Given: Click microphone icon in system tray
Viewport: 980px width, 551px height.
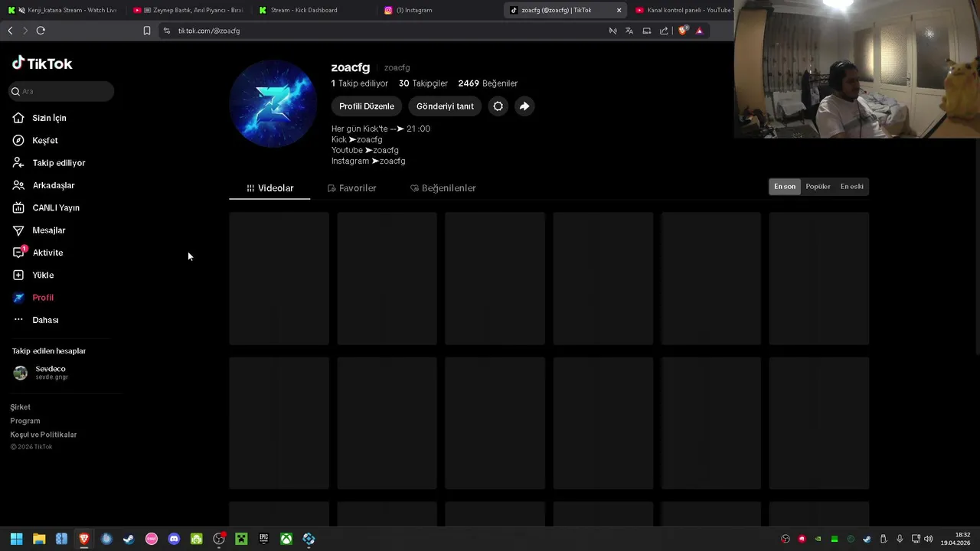Looking at the screenshot, I should tap(900, 539).
